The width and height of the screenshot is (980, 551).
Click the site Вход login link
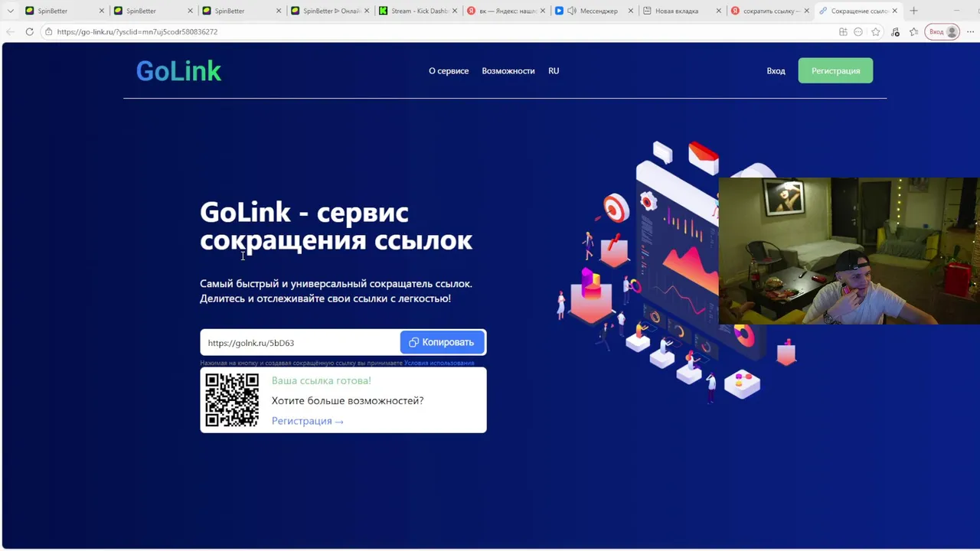(776, 70)
